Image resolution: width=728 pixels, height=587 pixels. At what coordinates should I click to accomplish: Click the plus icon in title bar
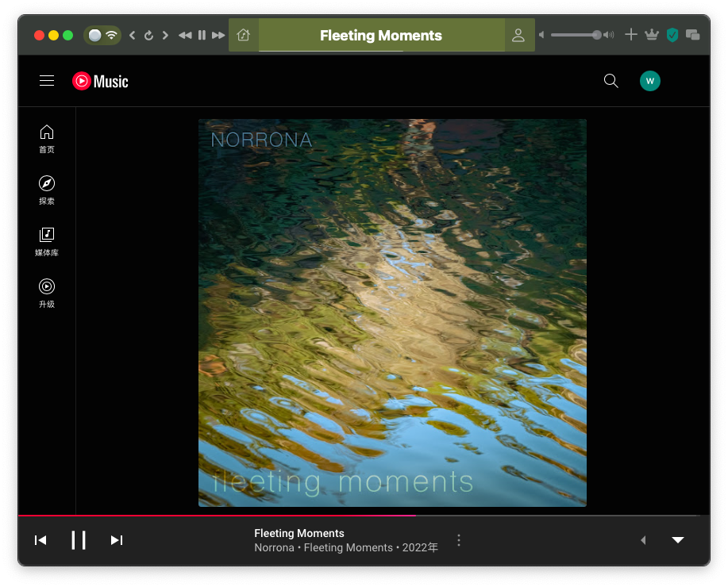(630, 34)
